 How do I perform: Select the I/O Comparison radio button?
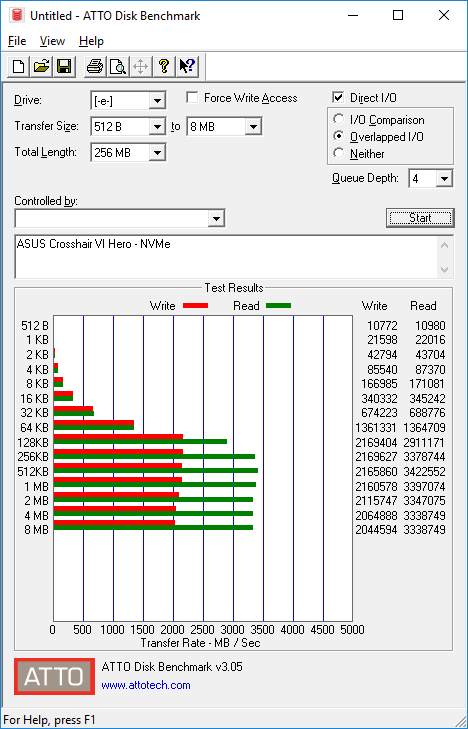pos(338,119)
